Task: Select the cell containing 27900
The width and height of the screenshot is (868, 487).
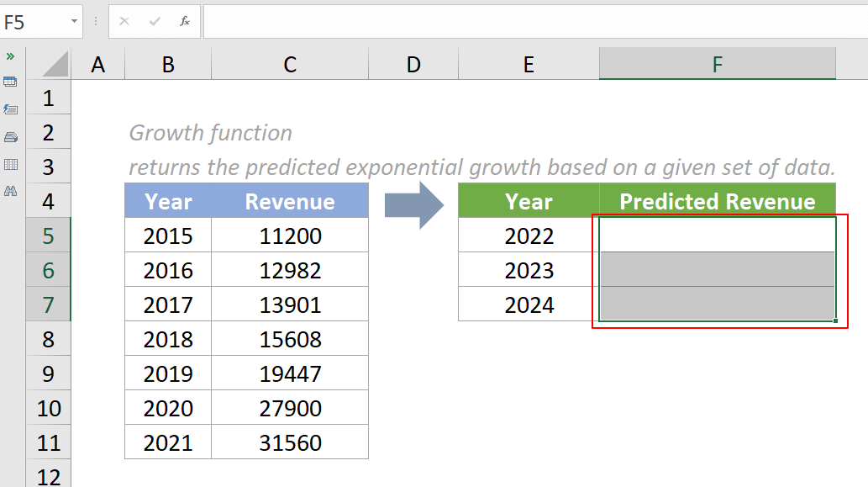Action: click(x=289, y=407)
